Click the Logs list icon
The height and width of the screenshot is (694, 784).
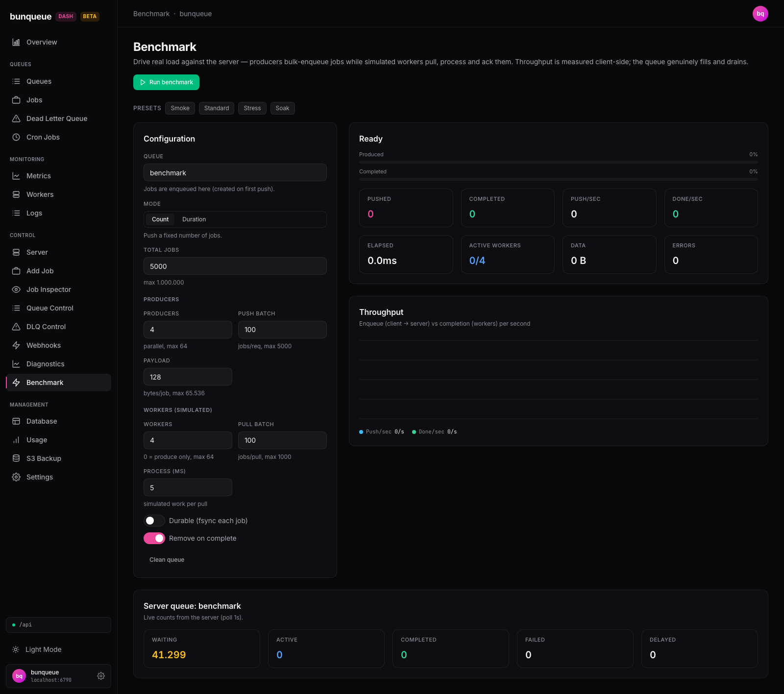16,213
